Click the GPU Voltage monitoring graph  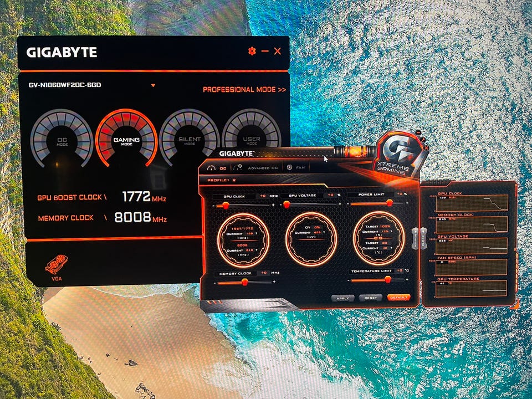coord(472,246)
